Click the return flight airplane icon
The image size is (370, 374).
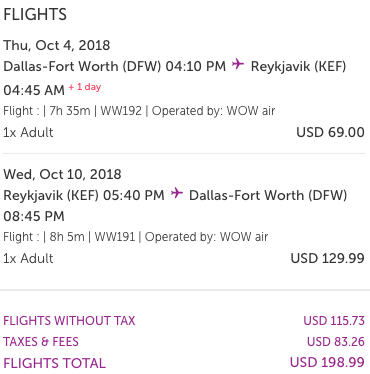tap(177, 193)
